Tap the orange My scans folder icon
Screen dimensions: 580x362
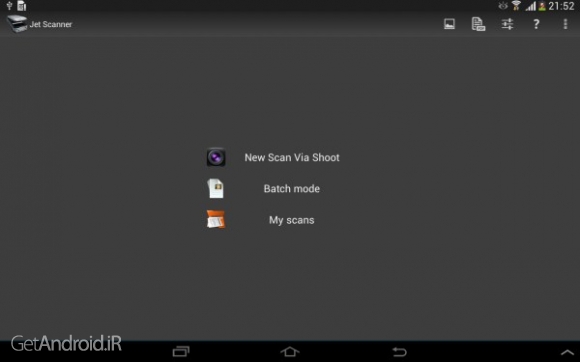tap(216, 220)
